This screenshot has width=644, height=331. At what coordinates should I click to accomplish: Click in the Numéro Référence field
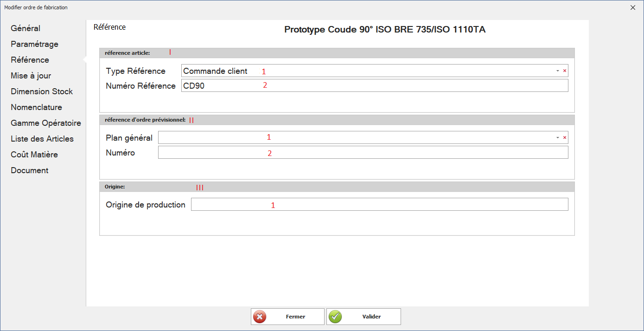[x=374, y=86]
